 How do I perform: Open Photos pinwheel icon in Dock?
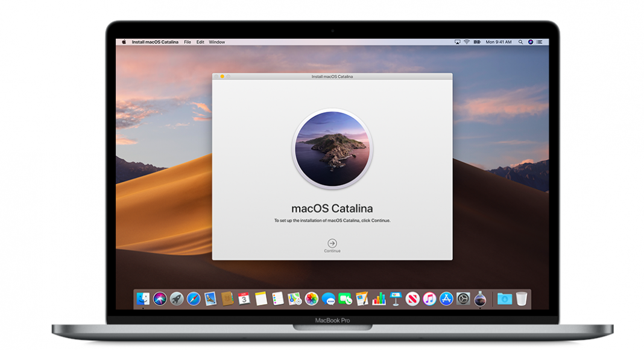[311, 299]
